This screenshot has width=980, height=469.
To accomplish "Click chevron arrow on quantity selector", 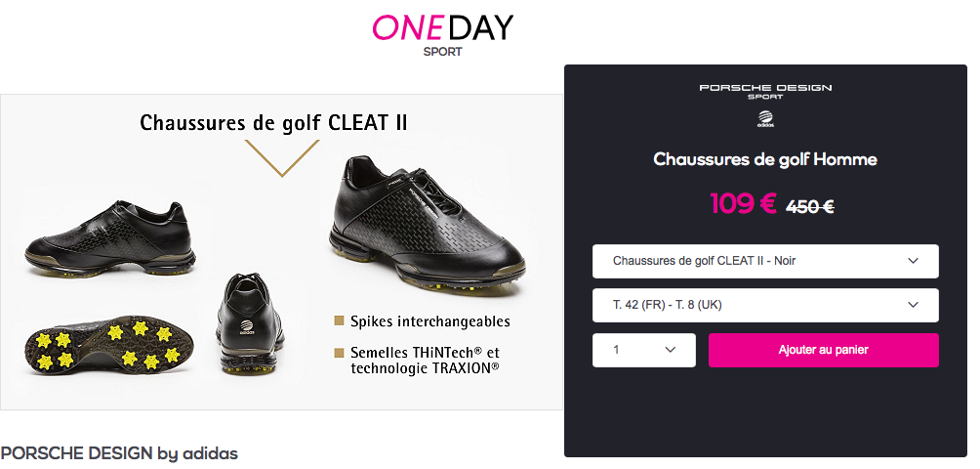I will coord(671,350).
